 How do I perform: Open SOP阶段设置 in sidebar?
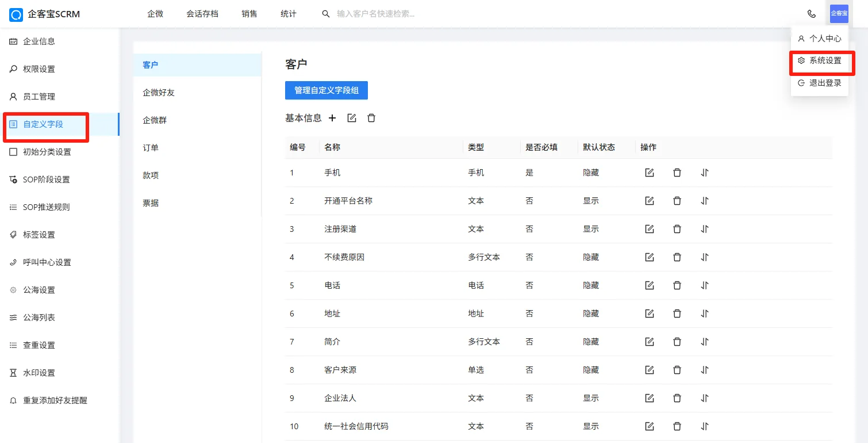click(x=60, y=180)
